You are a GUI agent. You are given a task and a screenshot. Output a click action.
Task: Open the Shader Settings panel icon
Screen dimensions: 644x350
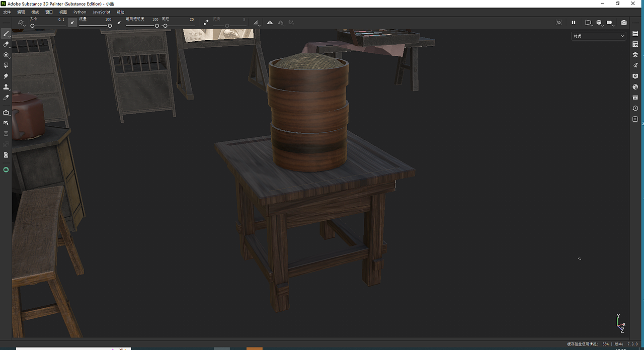635,87
